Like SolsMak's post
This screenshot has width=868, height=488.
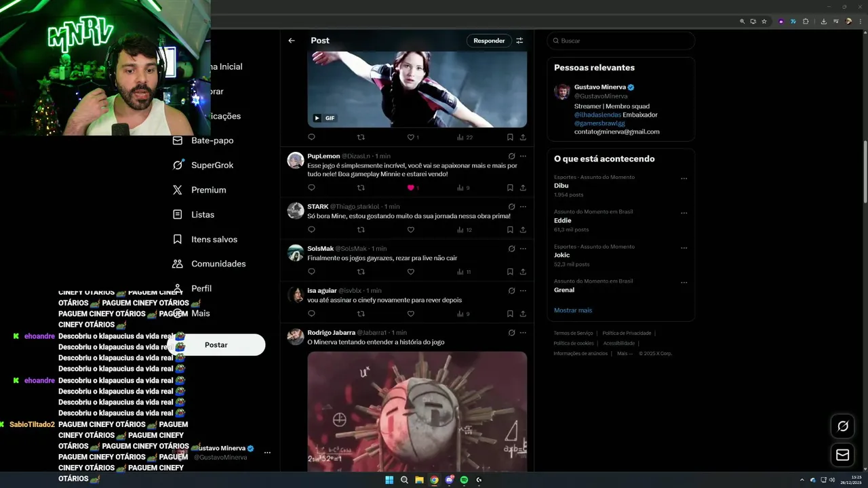pyautogui.click(x=410, y=272)
